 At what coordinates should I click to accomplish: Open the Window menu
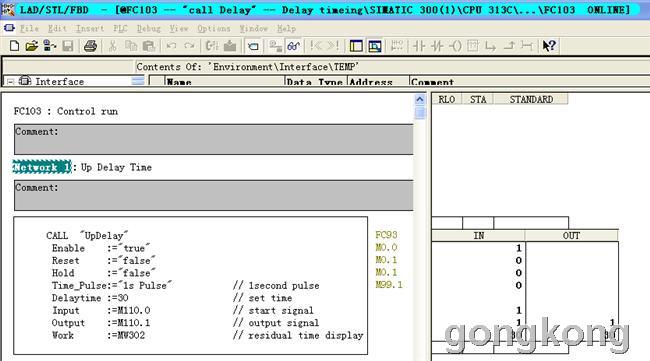pyautogui.click(x=253, y=28)
